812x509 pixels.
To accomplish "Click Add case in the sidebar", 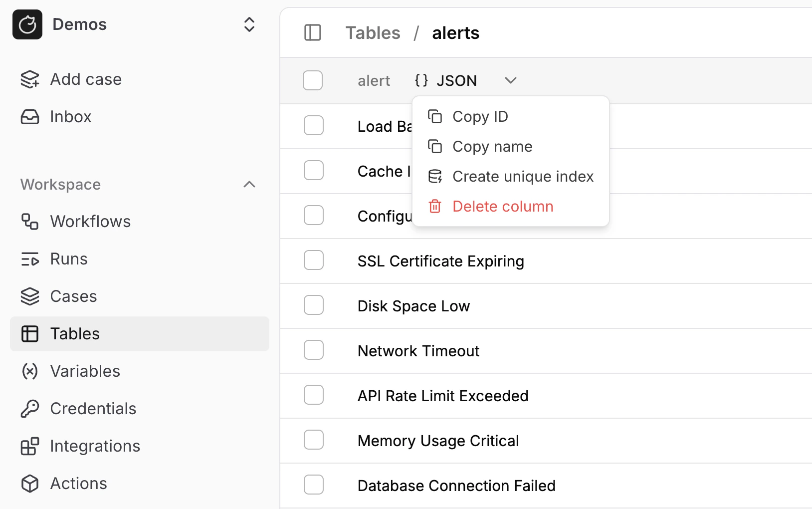I will click(85, 79).
